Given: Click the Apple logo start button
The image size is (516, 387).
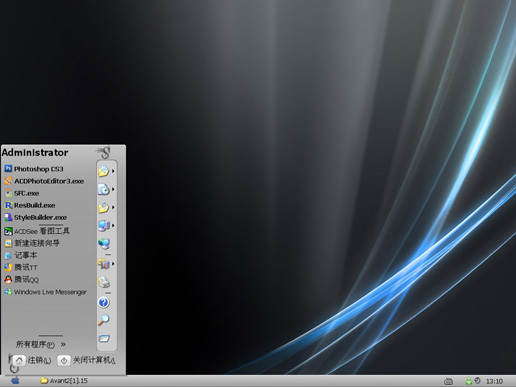Looking at the screenshot, I should (x=15, y=381).
